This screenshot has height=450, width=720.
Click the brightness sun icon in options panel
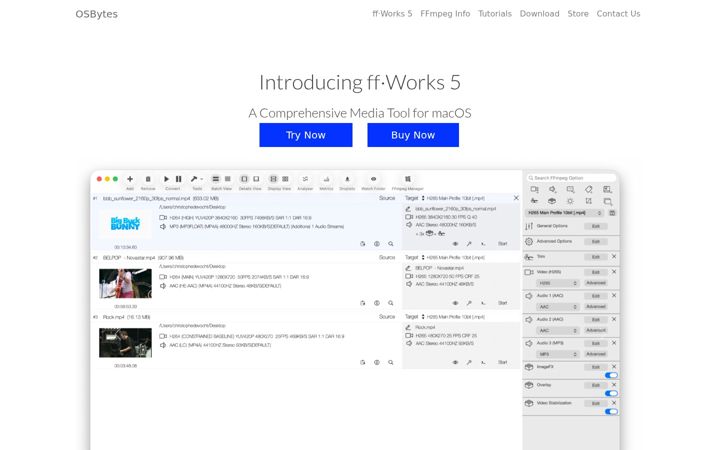(570, 201)
